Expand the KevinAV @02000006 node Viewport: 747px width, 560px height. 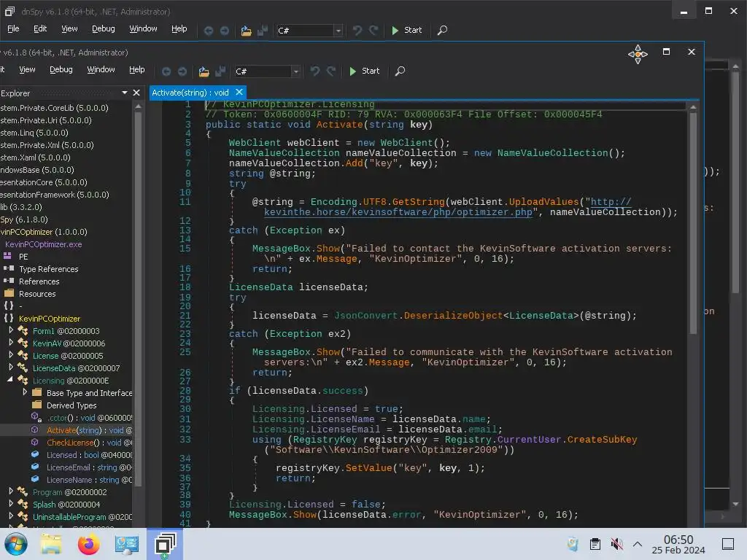[11, 343]
